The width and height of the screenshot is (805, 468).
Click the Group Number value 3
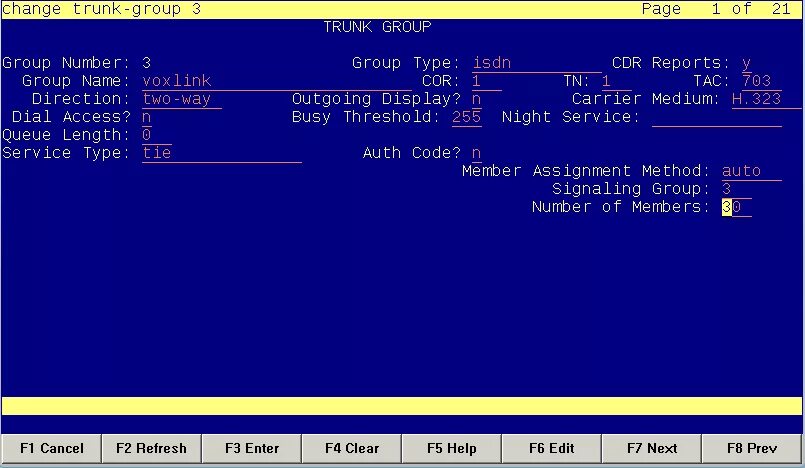[x=147, y=63]
